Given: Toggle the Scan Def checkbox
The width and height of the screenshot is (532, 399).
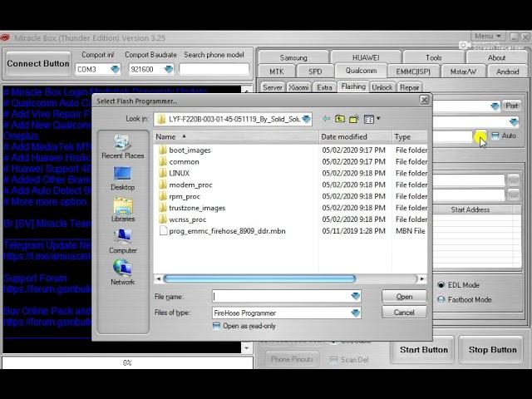Looking at the screenshot, I should pos(334,360).
